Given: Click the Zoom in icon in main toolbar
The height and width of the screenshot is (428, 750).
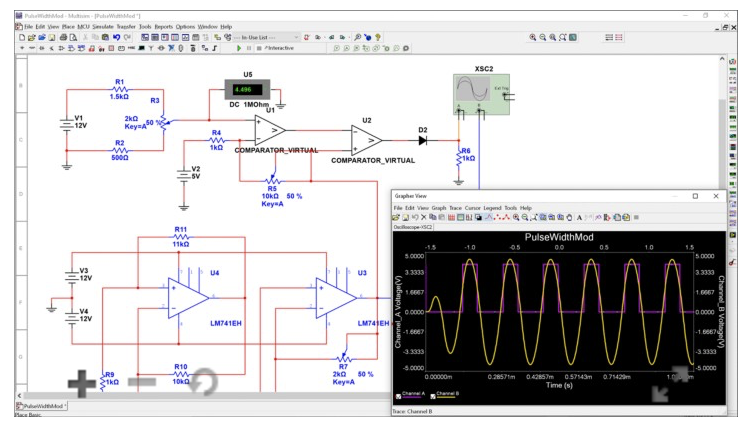Looking at the screenshot, I should (532, 37).
